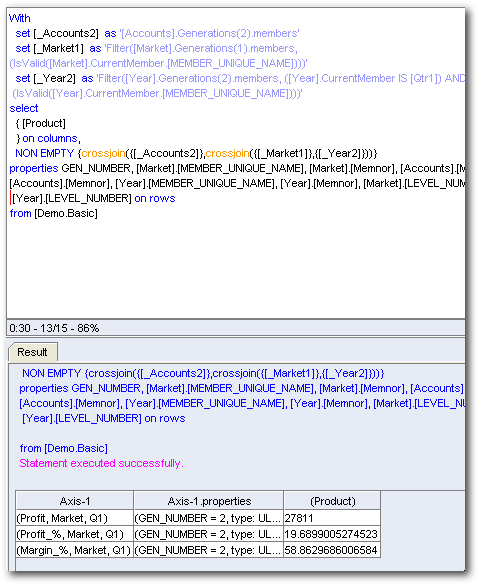Click 'set [_Accounts2]' line in editor

[x=157, y=33]
